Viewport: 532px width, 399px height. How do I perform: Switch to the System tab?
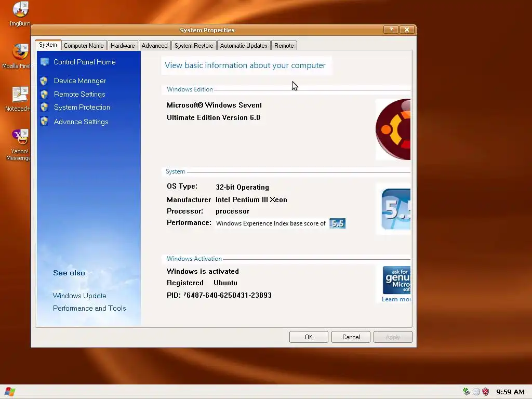(x=48, y=45)
